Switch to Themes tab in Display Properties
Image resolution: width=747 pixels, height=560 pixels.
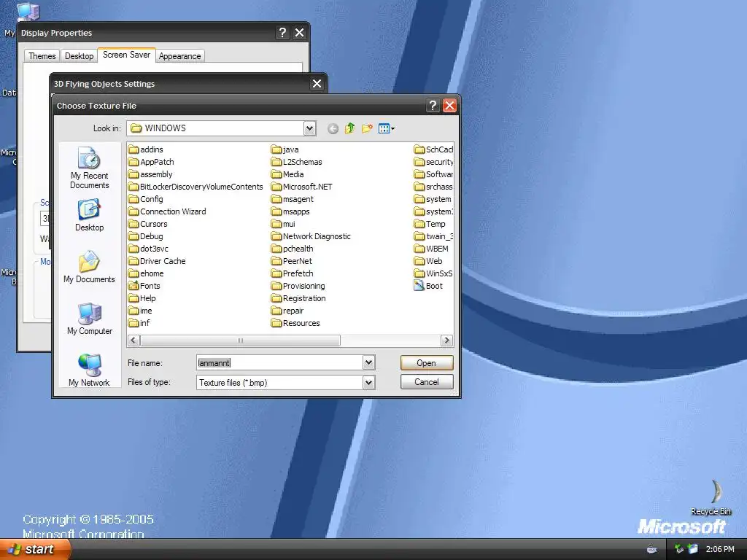[x=42, y=55]
